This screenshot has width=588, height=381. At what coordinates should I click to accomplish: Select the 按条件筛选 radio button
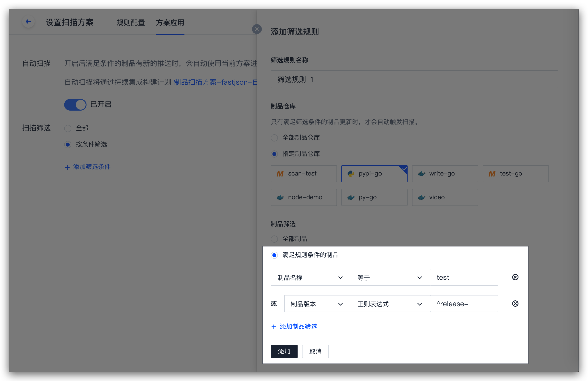(x=68, y=144)
